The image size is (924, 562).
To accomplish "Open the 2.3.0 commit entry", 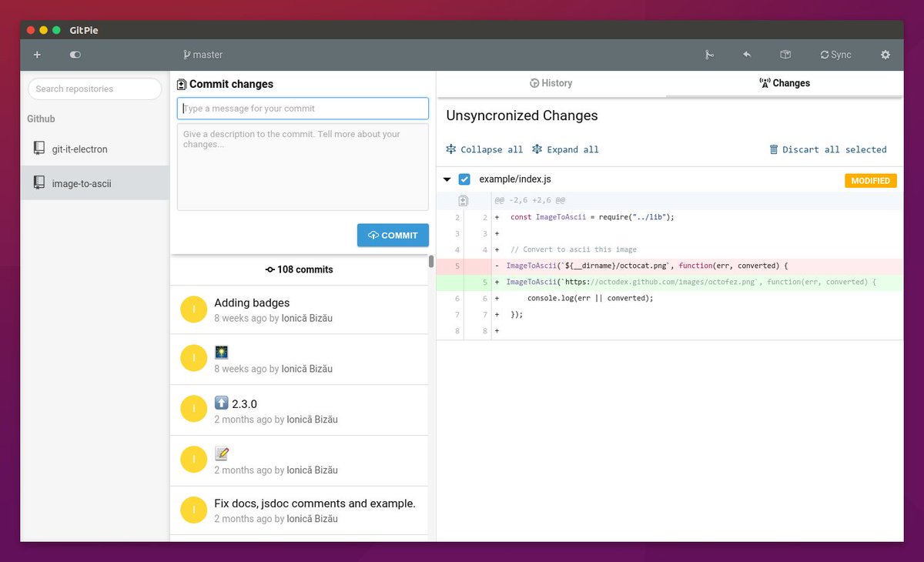I will 299,410.
